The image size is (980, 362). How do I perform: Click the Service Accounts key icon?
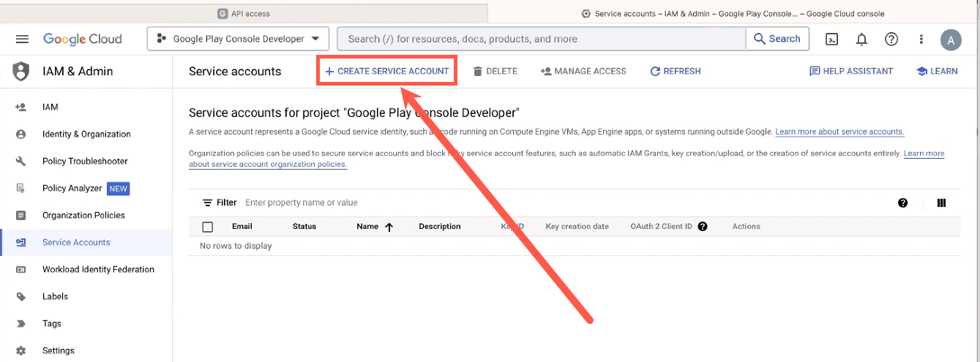[20, 242]
